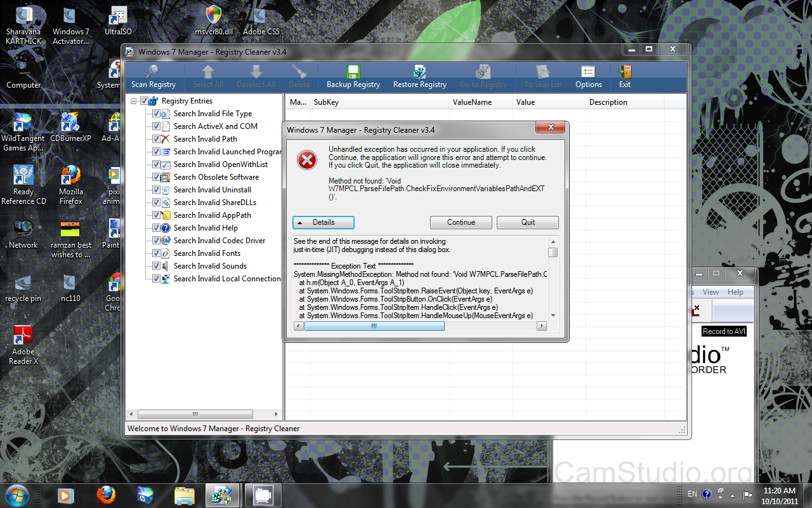Click the Windows Start orb
The image size is (812, 508).
(x=17, y=495)
